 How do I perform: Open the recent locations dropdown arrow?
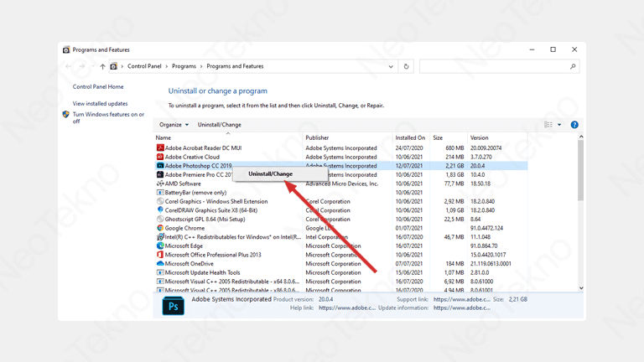[93, 66]
